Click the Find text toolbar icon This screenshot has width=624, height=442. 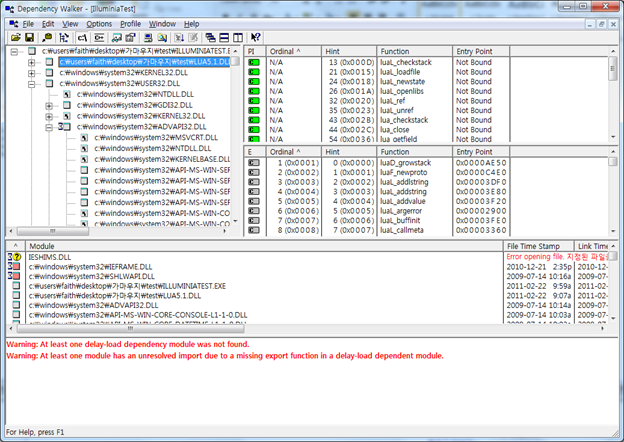click(47, 38)
